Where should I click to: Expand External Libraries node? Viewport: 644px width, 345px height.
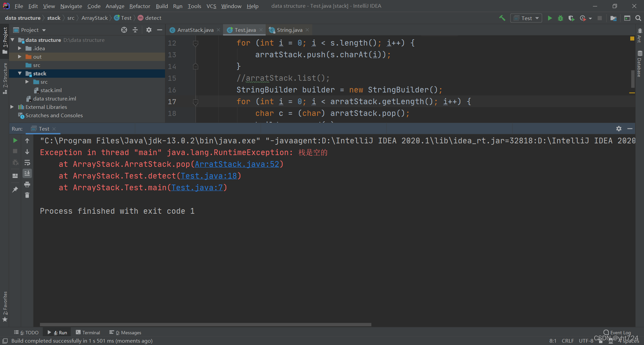(12, 107)
